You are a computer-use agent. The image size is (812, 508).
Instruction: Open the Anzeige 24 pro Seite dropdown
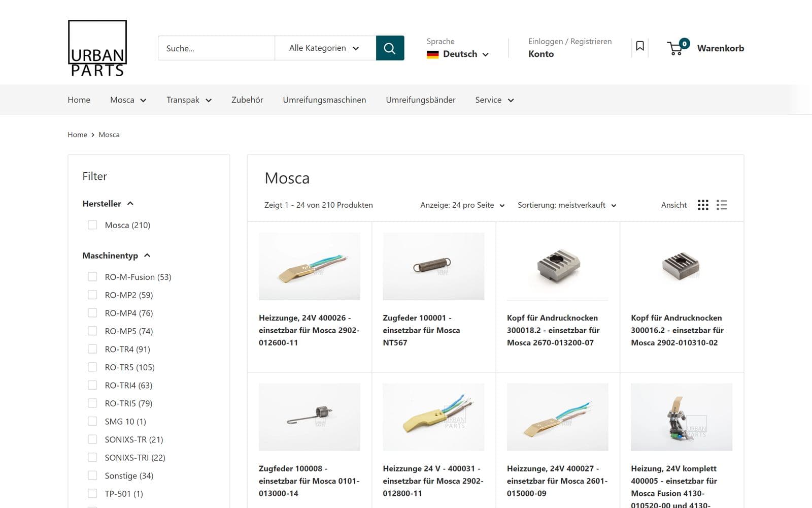[x=462, y=205]
